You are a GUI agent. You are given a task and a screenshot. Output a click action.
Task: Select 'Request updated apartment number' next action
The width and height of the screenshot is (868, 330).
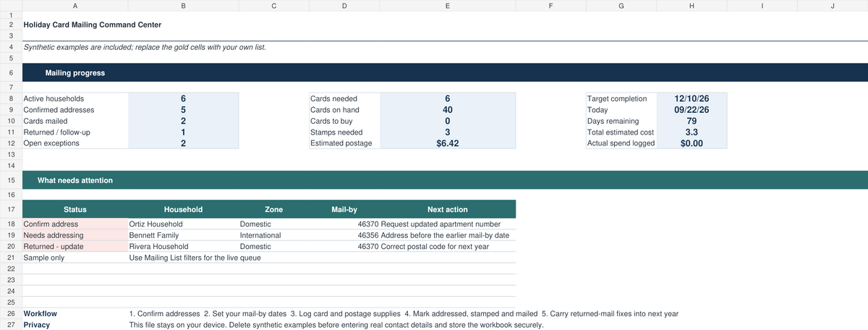click(x=447, y=224)
